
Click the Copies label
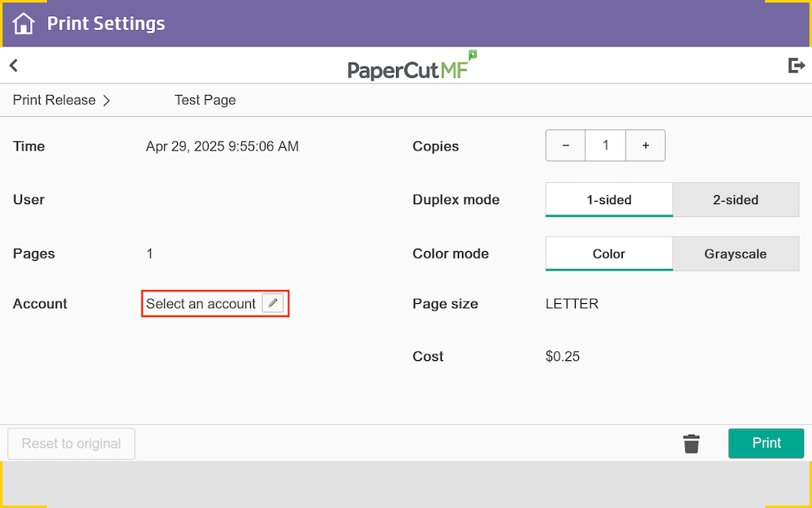tap(435, 146)
